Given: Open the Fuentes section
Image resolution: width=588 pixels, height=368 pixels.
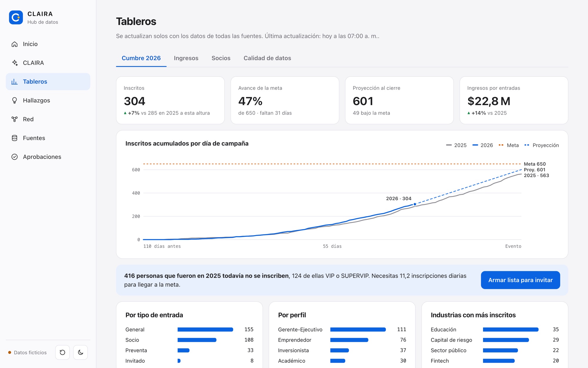Looking at the screenshot, I should (48, 138).
